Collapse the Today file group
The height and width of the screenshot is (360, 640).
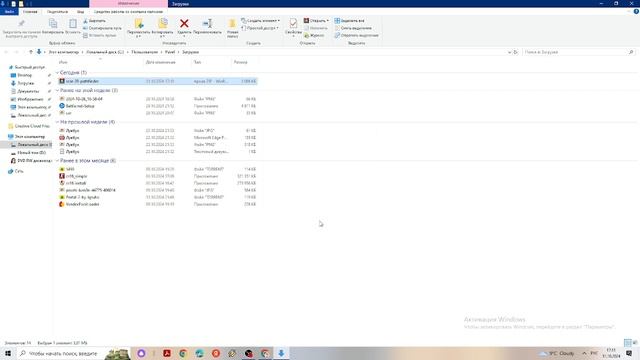[x=57, y=73]
